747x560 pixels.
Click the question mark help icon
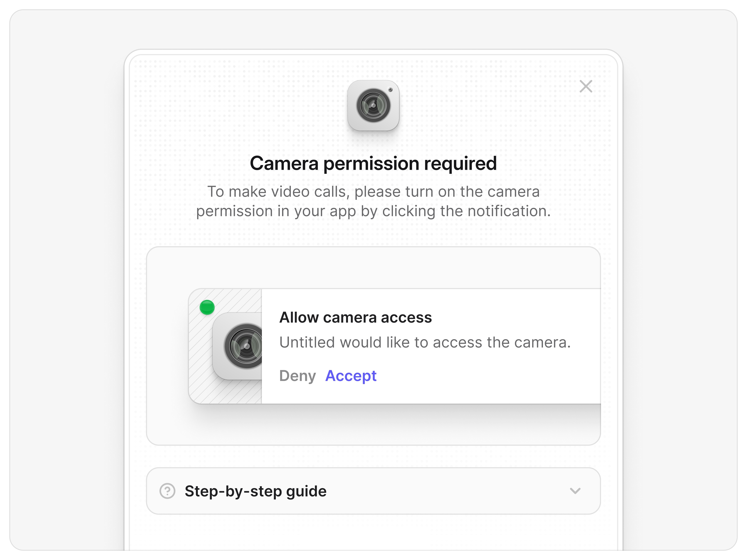pyautogui.click(x=168, y=491)
